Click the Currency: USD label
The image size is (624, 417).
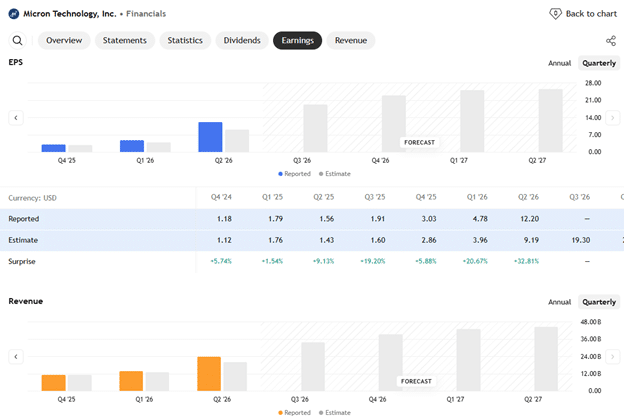click(x=33, y=198)
